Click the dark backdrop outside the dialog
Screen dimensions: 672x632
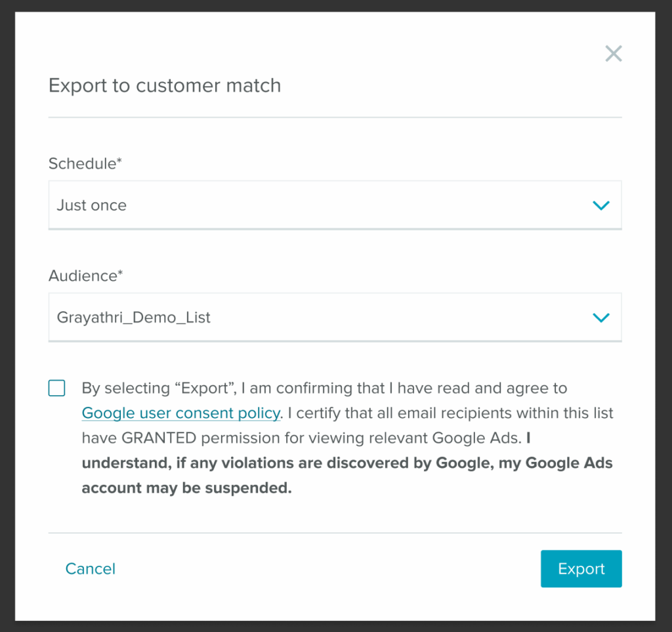pyautogui.click(x=7, y=315)
